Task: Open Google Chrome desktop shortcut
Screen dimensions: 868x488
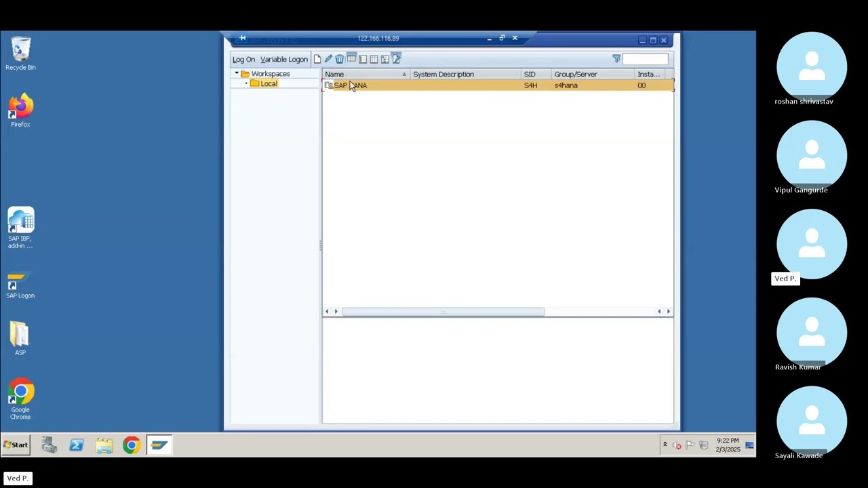Action: coord(20,399)
